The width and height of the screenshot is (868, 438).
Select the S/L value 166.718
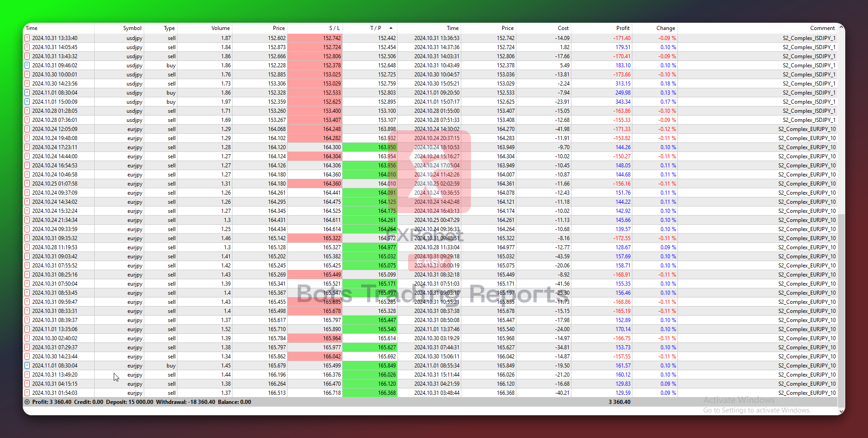tap(332, 393)
